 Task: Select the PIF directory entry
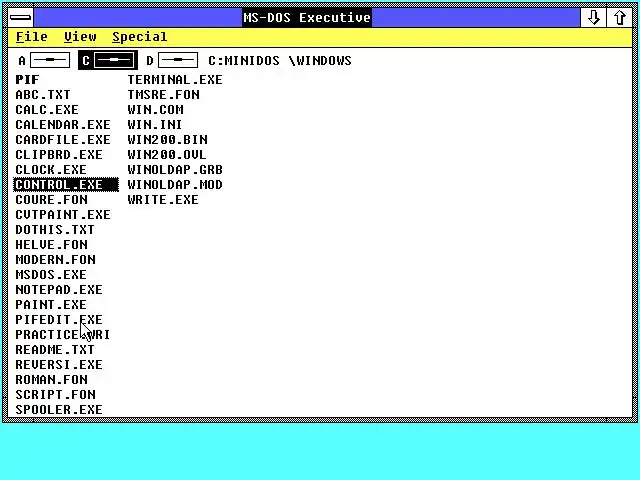click(27, 80)
